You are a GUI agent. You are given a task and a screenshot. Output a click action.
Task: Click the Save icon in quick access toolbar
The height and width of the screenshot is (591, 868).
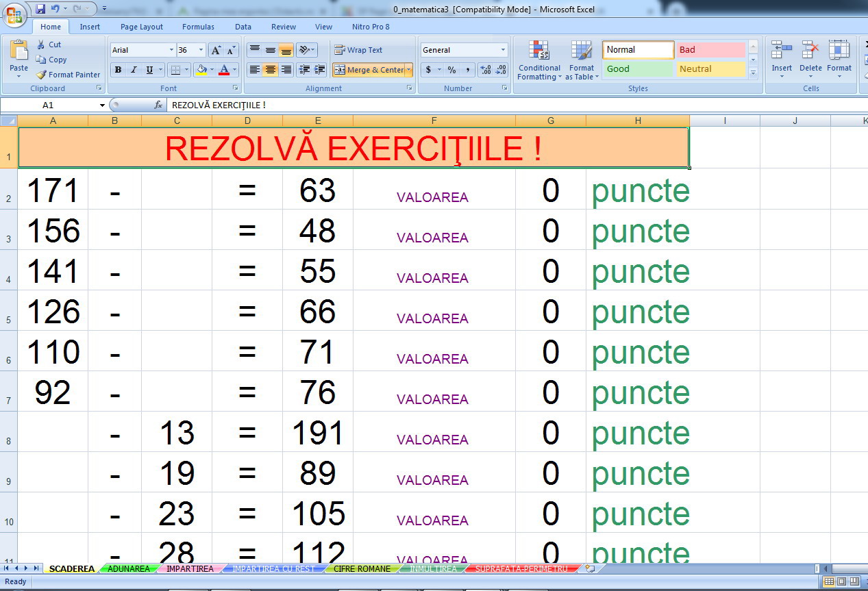pyautogui.click(x=40, y=9)
